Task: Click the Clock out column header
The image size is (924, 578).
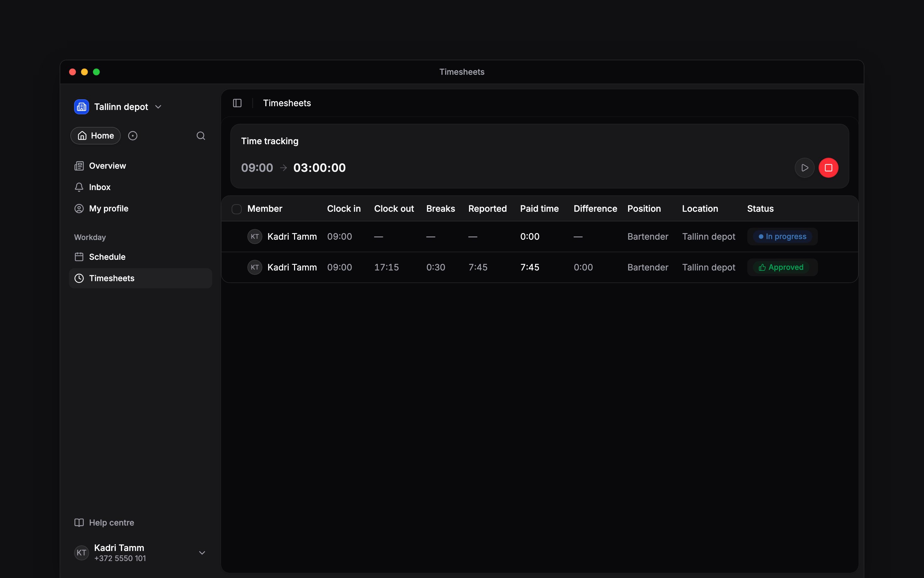Action: (x=394, y=209)
